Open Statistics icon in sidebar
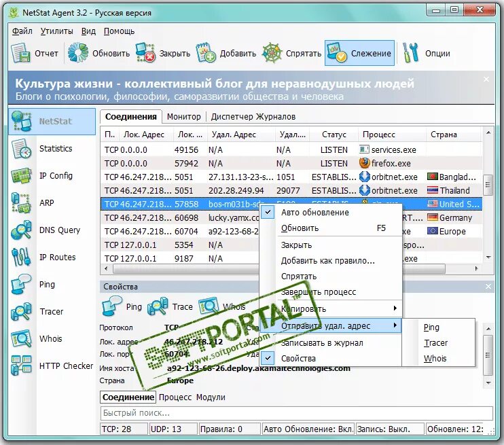The image size is (504, 445). tap(21, 149)
